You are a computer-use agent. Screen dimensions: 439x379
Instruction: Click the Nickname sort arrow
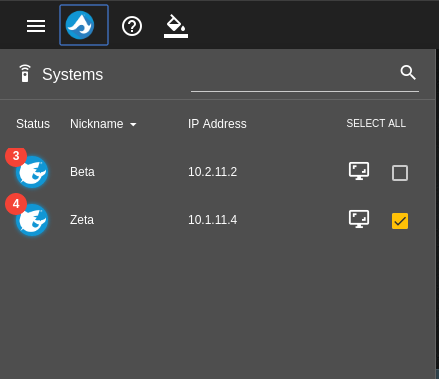click(133, 125)
